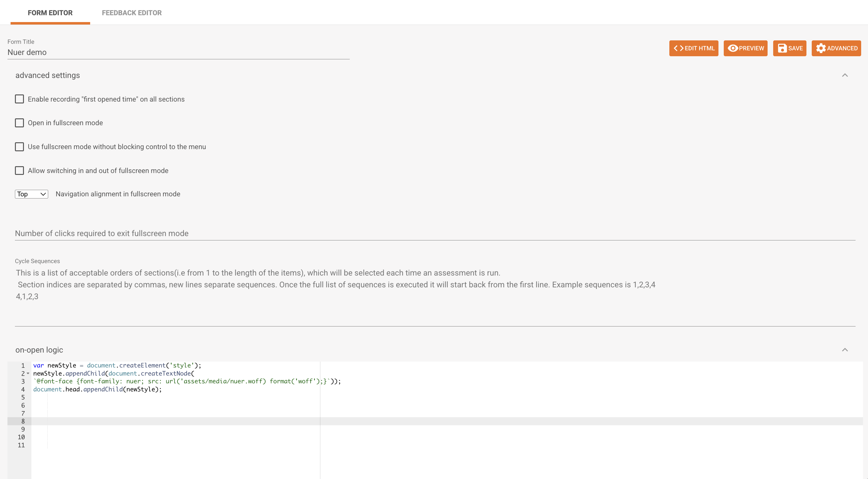Click the Preview button
This screenshot has width=868, height=479.
(x=745, y=48)
